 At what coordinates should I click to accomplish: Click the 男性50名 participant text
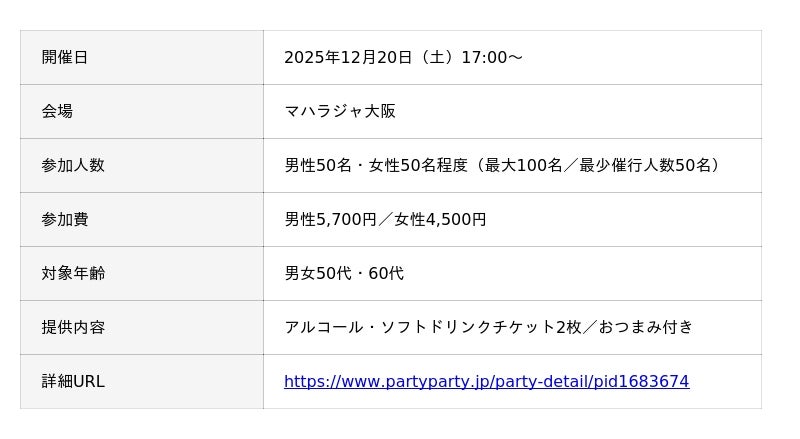coord(318,165)
